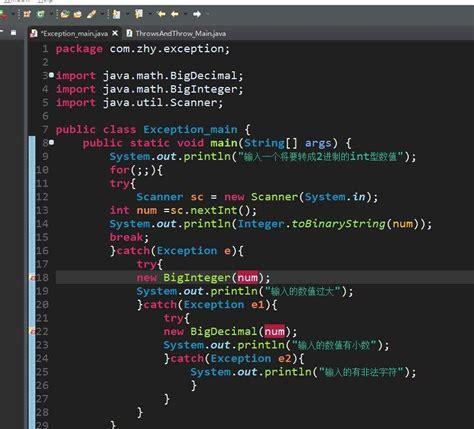Place cursor on highlighted num in BigInteger line
Screen dimensions: 474x429
coord(248,277)
